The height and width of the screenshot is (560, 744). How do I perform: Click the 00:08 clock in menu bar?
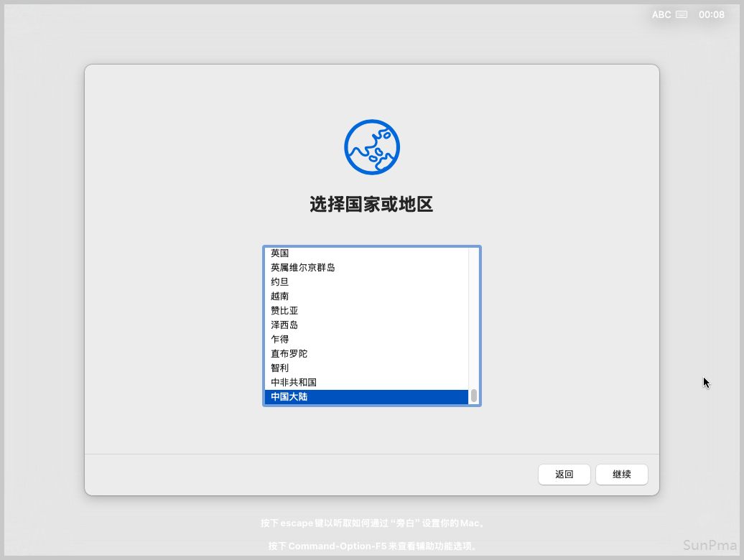pos(711,14)
